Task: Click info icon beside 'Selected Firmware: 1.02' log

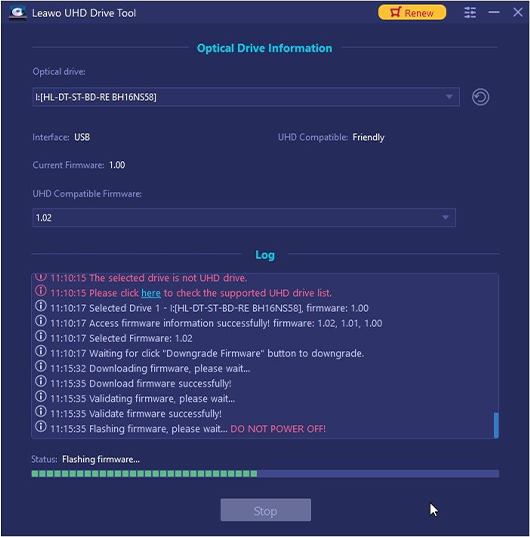Action: tap(41, 336)
